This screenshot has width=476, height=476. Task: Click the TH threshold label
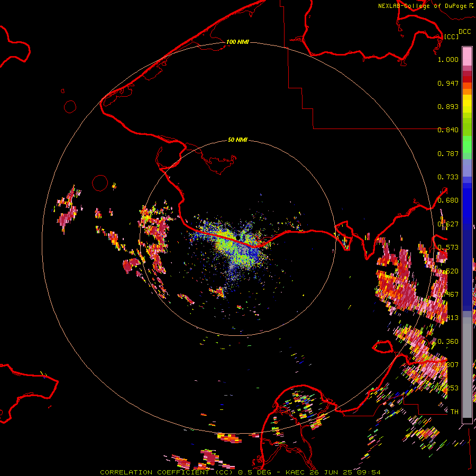[x=454, y=412]
